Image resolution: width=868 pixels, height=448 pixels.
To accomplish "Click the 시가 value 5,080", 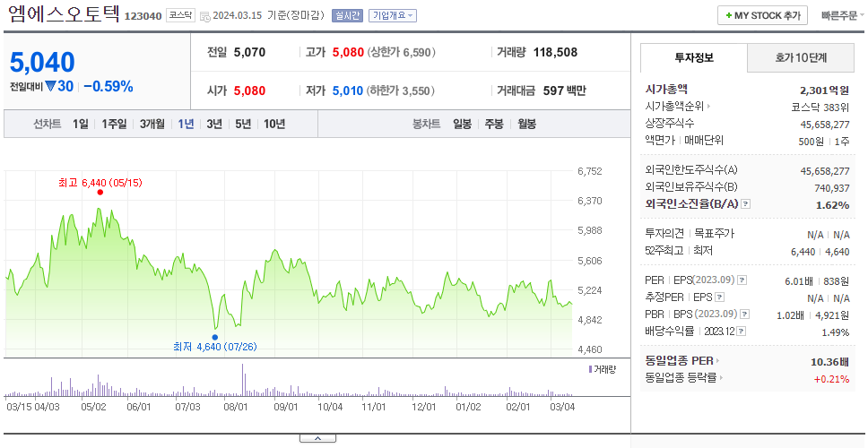I will pyautogui.click(x=249, y=90).
